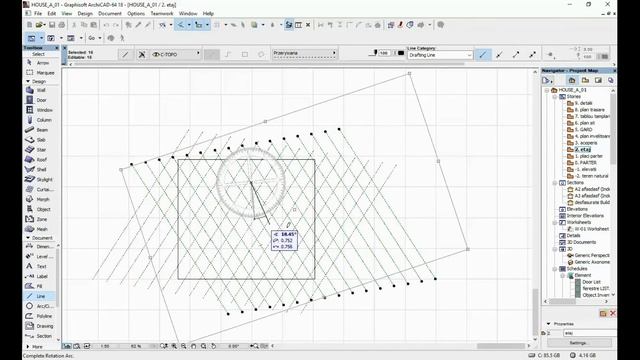Select the Curtain Wall tool
Image resolution: width=640 pixels, height=360 pixels.
point(40,189)
